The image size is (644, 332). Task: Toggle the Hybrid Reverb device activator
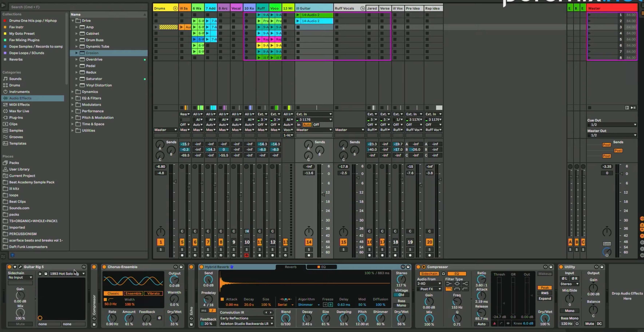[x=201, y=267]
